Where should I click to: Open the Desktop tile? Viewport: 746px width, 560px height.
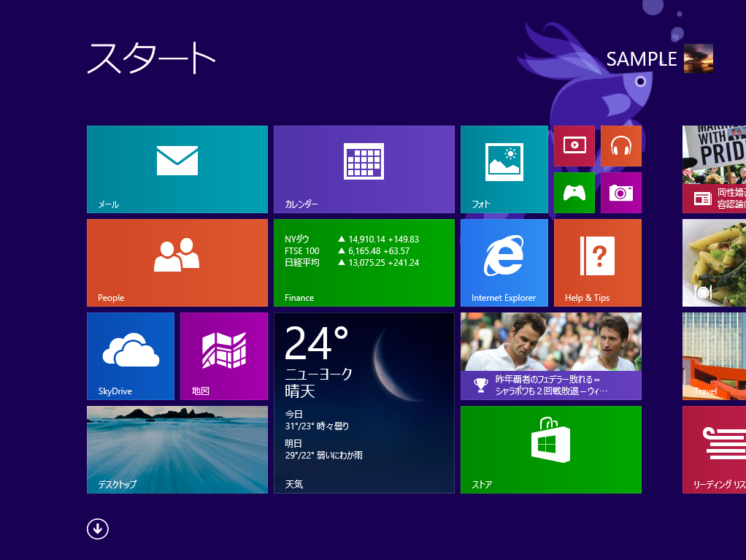point(177,449)
